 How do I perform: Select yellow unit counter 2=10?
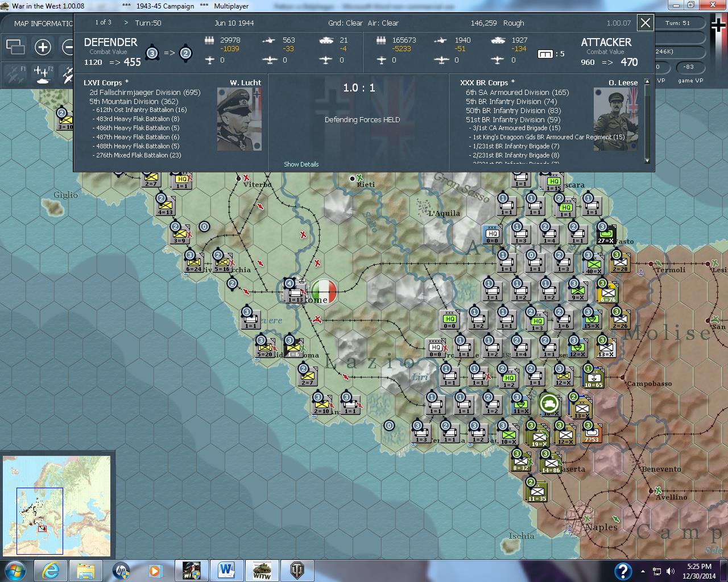pos(322,404)
